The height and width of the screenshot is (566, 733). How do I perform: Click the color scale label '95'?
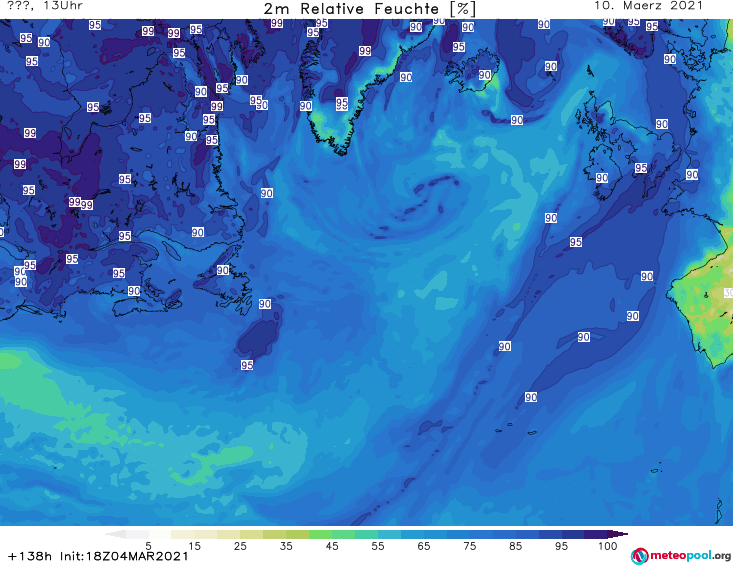click(561, 546)
